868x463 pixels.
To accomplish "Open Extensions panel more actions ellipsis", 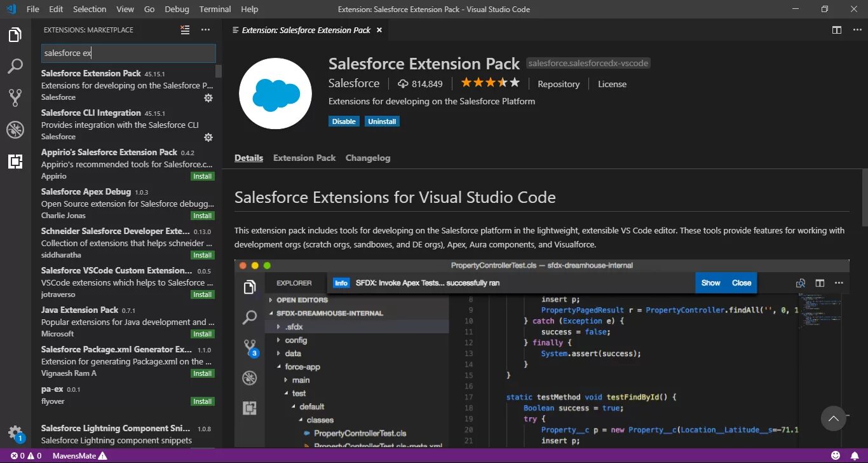I will click(x=205, y=30).
